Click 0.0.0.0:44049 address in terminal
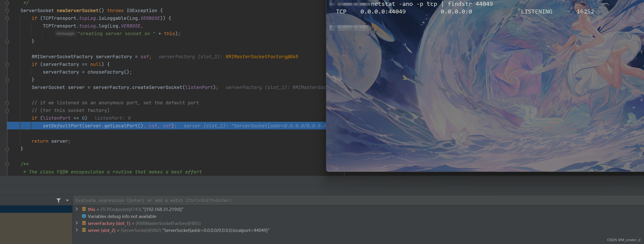The image size is (644, 244). coord(383,12)
